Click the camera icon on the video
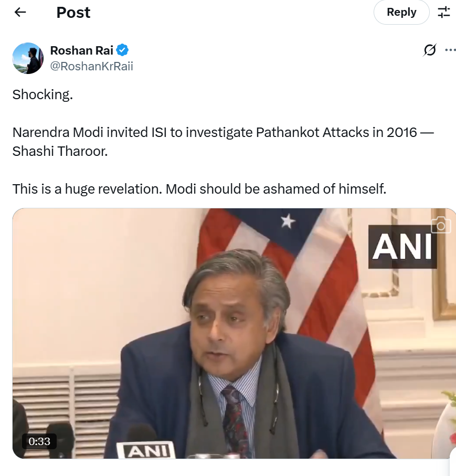 click(x=441, y=225)
